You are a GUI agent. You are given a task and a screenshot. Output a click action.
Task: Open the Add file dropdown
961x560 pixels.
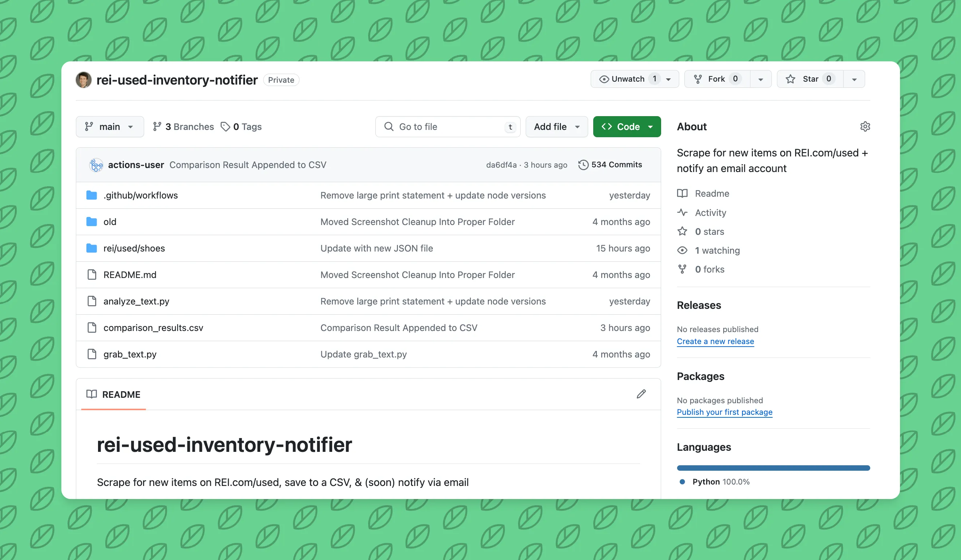tap(557, 127)
